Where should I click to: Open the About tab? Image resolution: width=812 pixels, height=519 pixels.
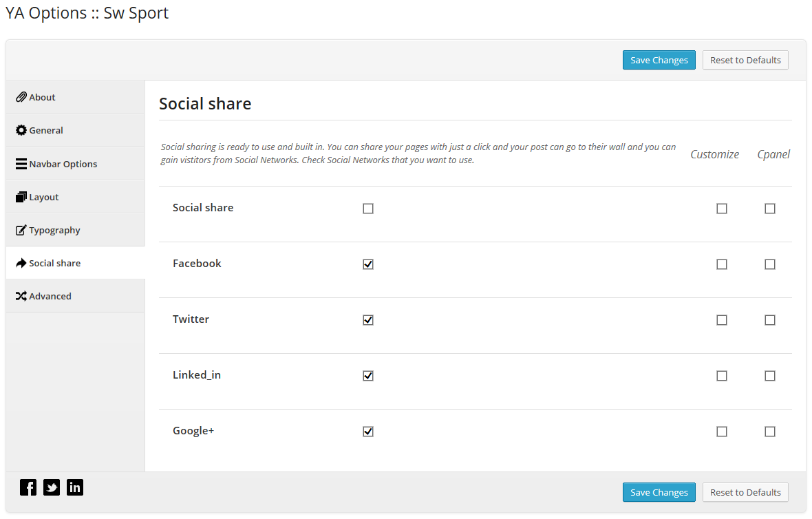[x=76, y=97]
